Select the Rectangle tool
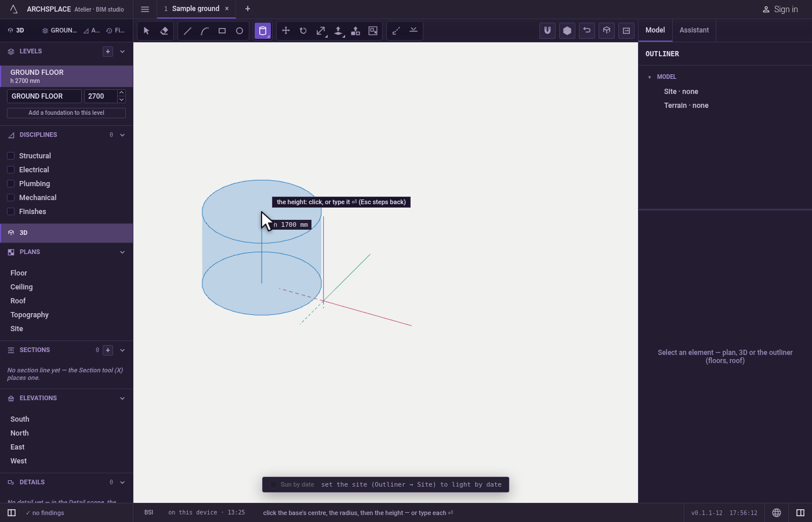812x522 pixels. 222,31
